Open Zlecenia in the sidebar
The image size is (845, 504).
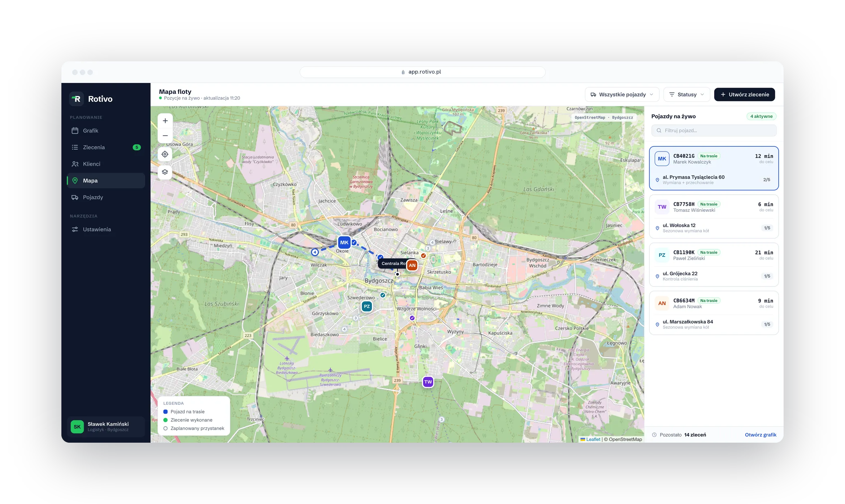pos(106,147)
